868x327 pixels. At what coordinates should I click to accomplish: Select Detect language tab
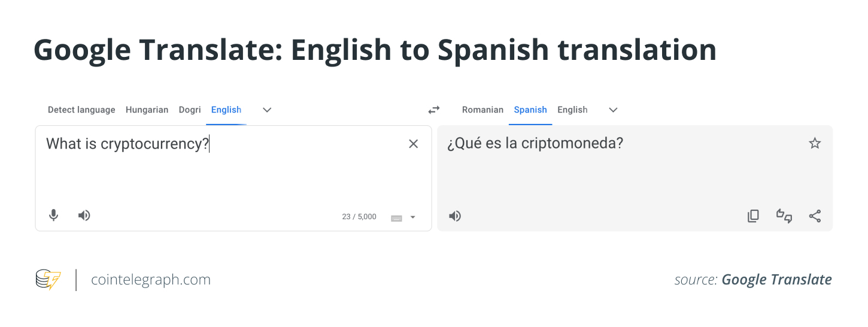(x=81, y=110)
